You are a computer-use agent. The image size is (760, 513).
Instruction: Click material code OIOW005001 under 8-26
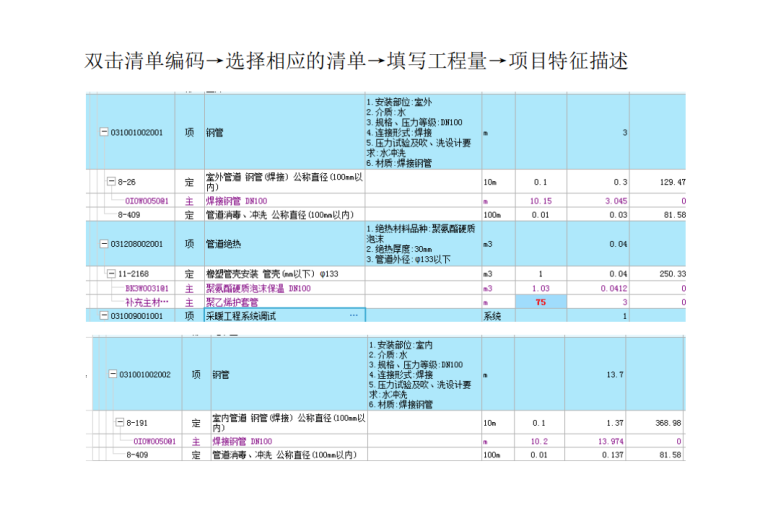(146, 201)
